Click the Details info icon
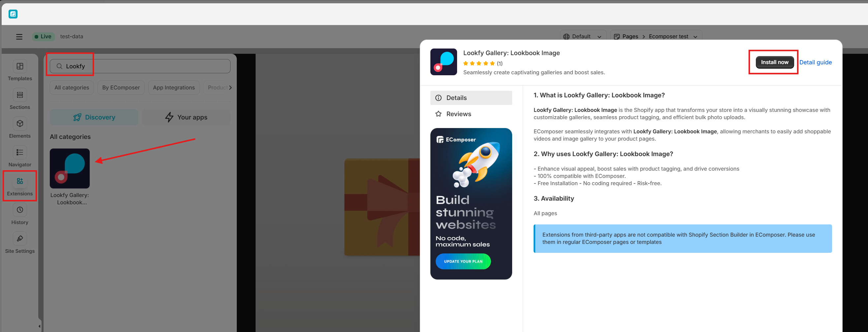The width and height of the screenshot is (868, 332). tap(438, 98)
